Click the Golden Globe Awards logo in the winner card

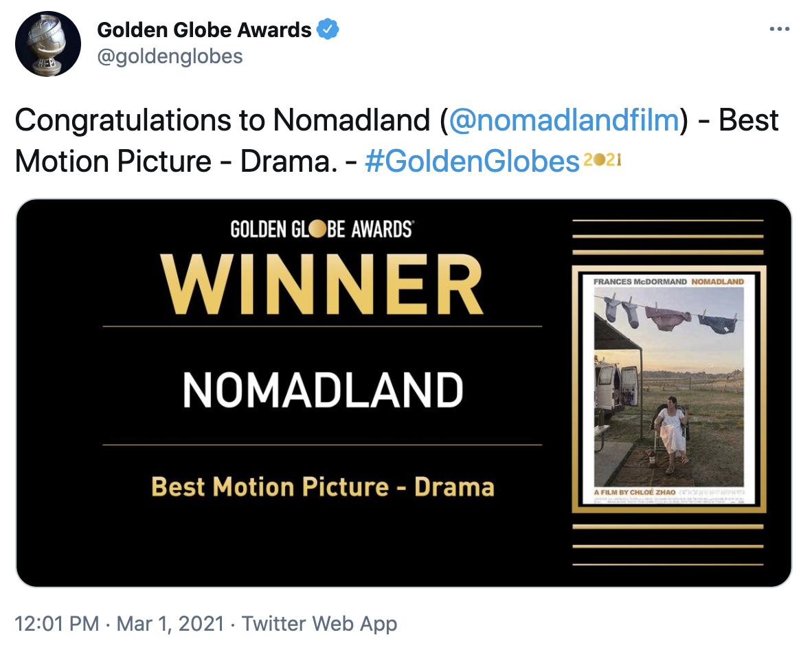click(x=322, y=229)
